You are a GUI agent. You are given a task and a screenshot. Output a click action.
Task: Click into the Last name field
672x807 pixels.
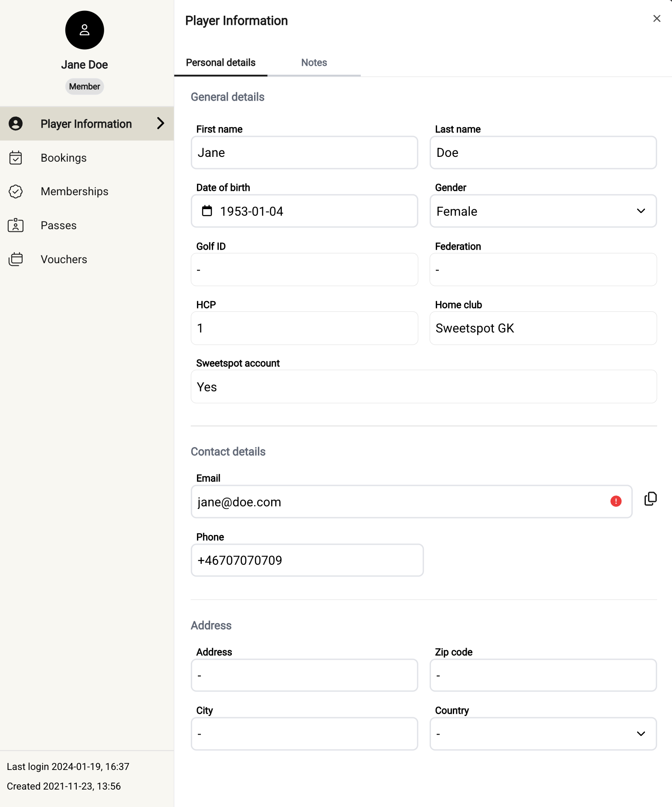[543, 153]
